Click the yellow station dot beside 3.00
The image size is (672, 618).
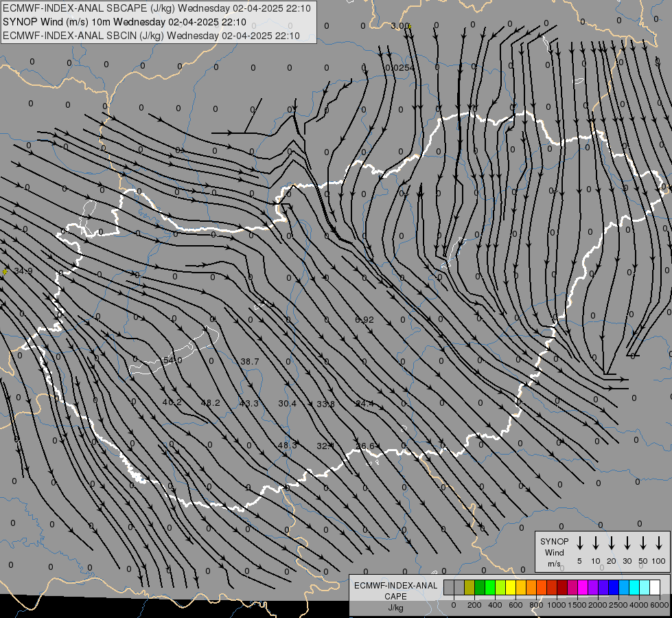coord(410,27)
